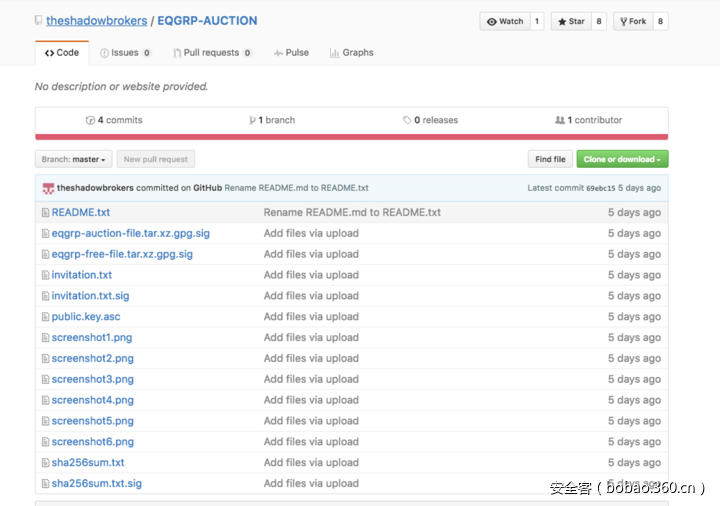Open theshadowbrokers user profile link

tap(96, 21)
